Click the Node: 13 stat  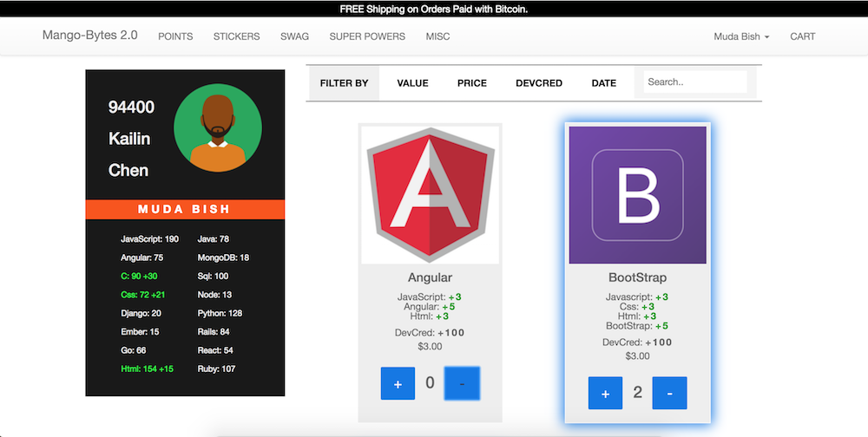tap(214, 295)
